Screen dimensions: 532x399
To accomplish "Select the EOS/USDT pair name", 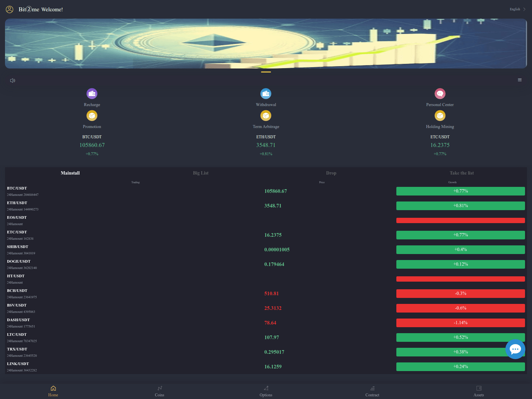I will 17,217.
